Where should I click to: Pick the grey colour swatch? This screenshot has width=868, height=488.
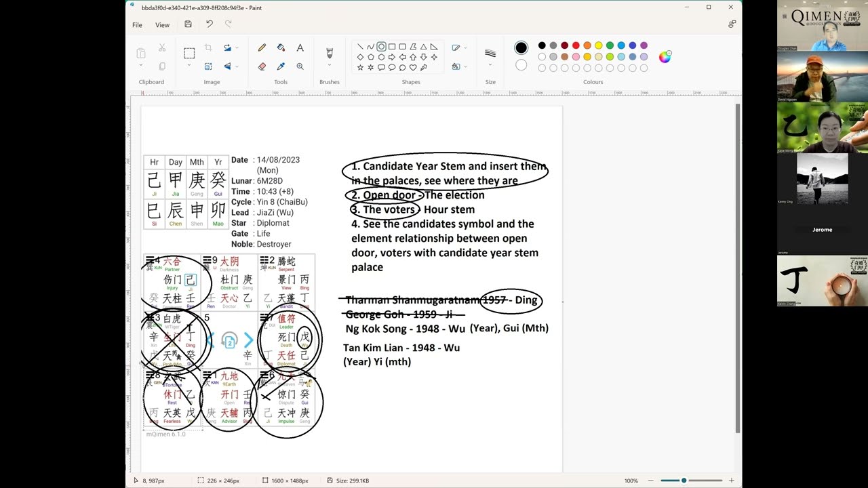tap(553, 45)
